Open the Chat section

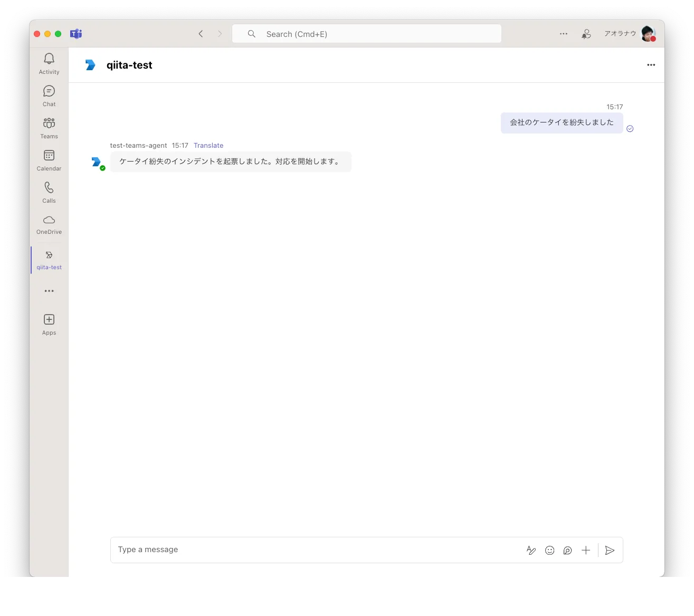[49, 96]
